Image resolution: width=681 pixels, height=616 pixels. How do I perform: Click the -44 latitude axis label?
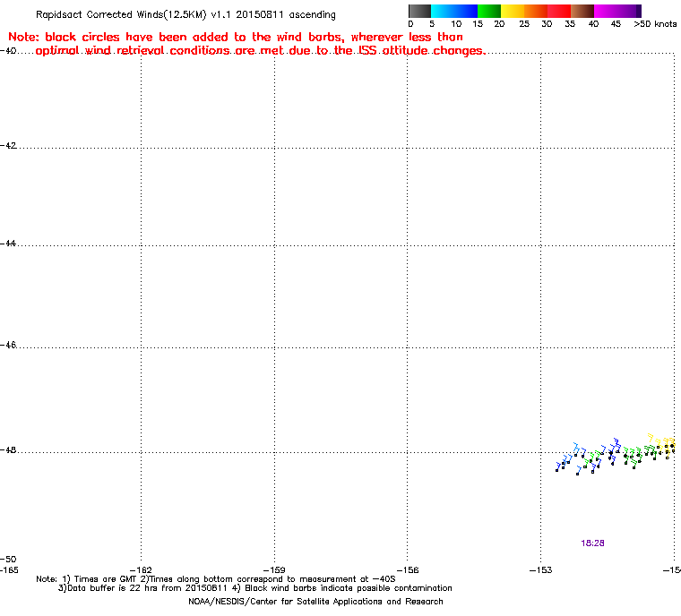tap(8, 244)
